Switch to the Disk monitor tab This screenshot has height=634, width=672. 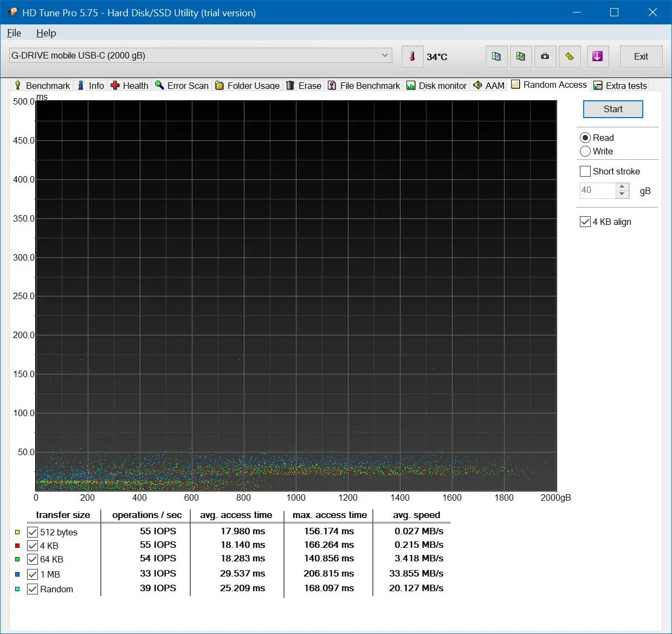436,86
